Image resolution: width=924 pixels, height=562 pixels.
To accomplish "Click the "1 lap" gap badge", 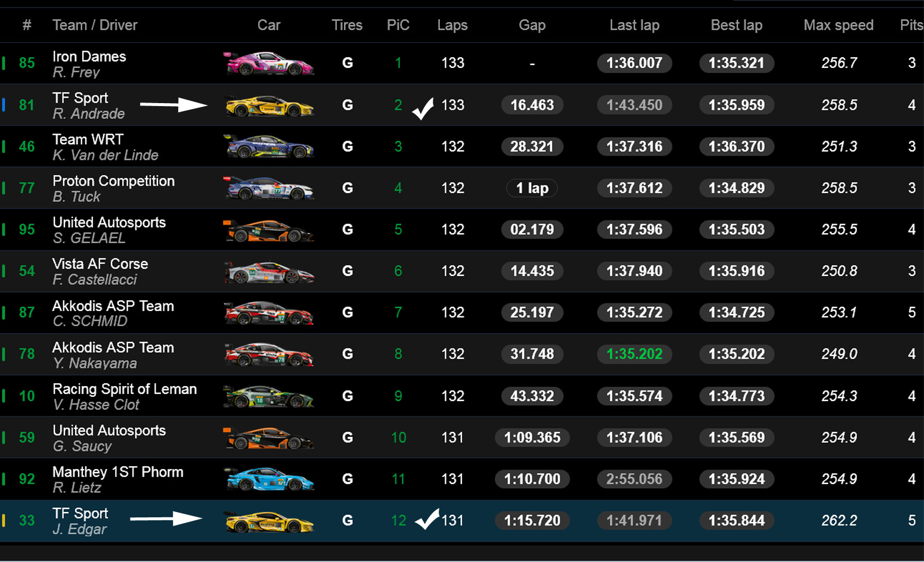I will [532, 188].
